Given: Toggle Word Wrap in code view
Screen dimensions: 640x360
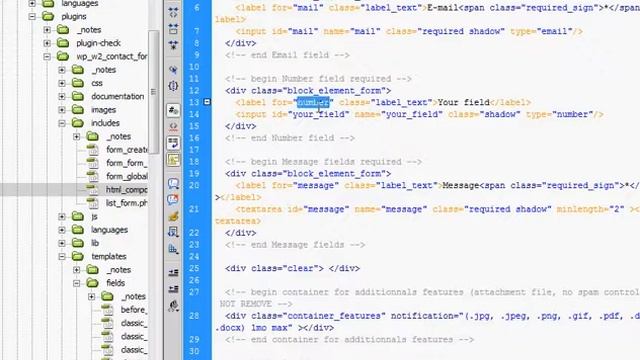Looking at the screenshot, I should coord(173,143).
